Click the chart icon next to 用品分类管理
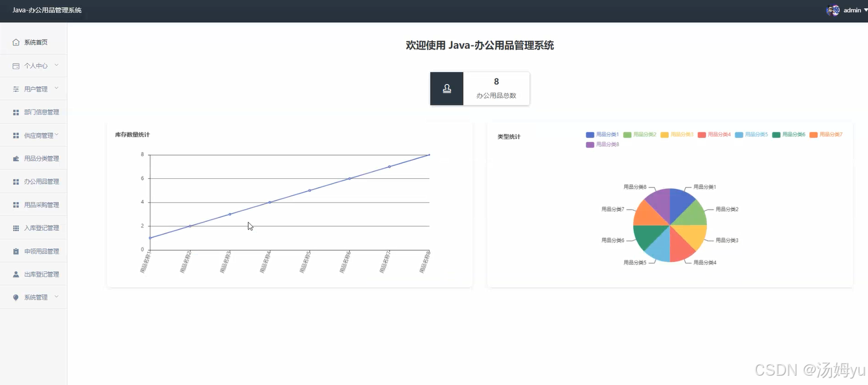Screen dimensions: 868x385 coord(17,158)
